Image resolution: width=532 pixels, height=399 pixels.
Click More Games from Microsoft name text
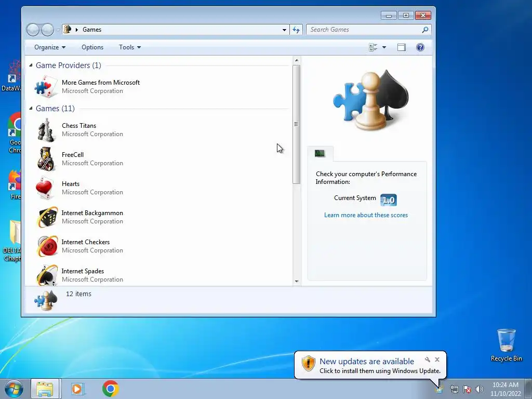click(101, 83)
